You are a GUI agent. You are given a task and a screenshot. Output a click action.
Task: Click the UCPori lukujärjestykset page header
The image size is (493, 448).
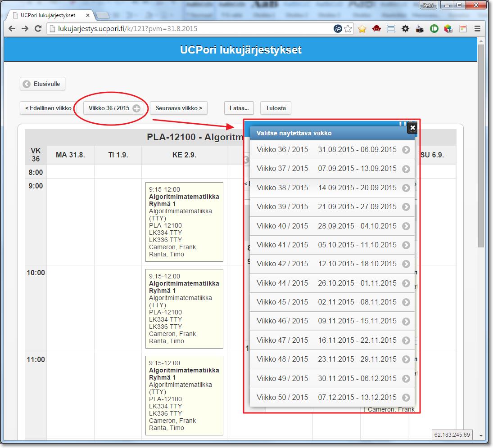coord(240,49)
